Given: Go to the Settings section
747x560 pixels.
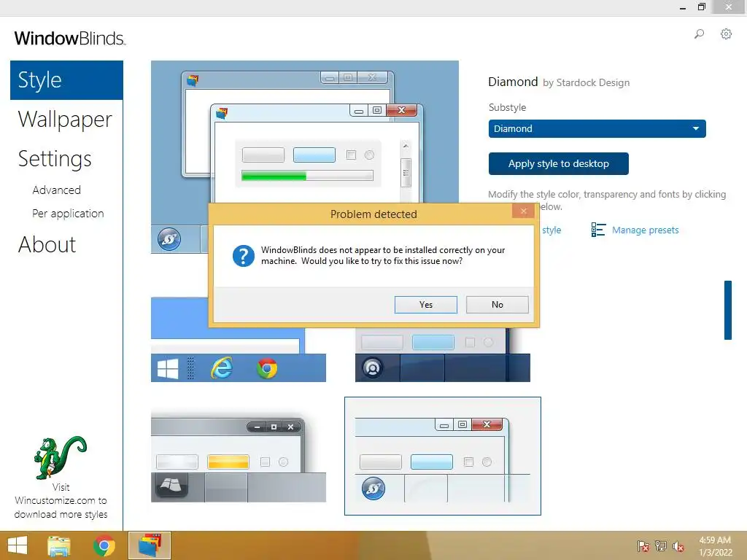Looking at the screenshot, I should point(55,158).
